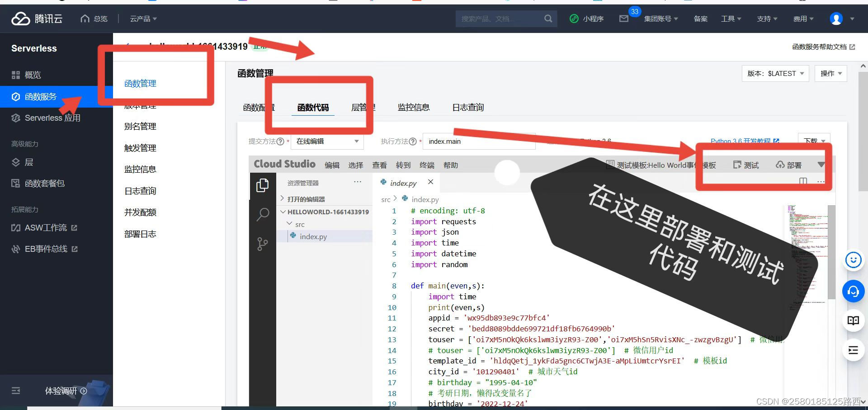Screen dimensions: 868x410
Task: Open the 版本: $LATEST dropdown
Action: 775,73
